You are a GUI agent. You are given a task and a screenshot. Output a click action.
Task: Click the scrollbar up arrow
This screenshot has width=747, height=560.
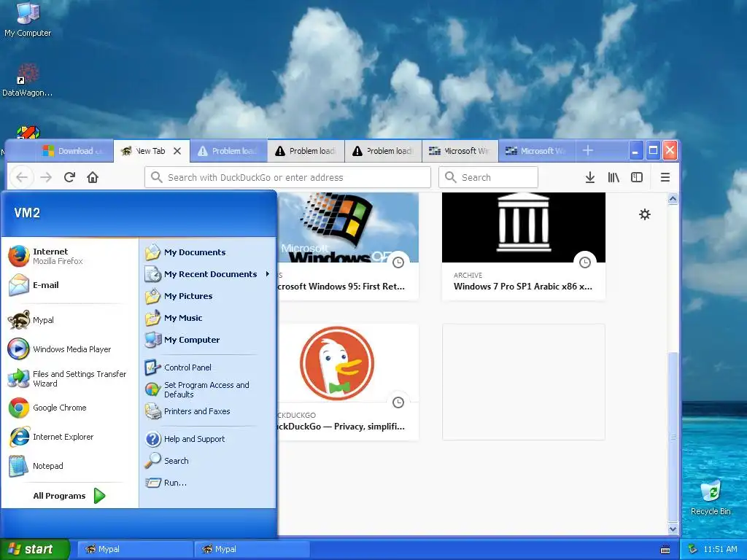click(673, 198)
